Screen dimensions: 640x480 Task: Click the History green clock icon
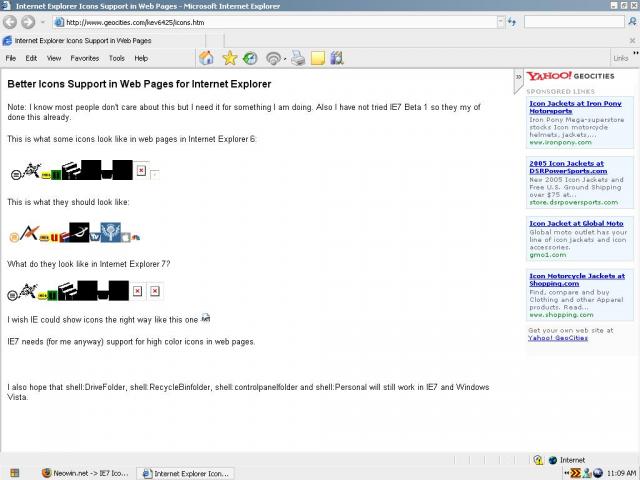pos(250,58)
